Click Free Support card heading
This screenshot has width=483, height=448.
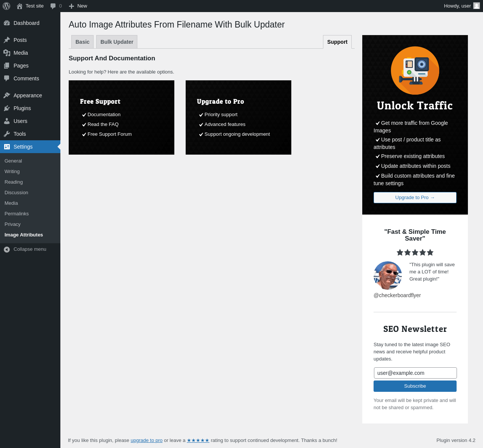click(x=100, y=101)
